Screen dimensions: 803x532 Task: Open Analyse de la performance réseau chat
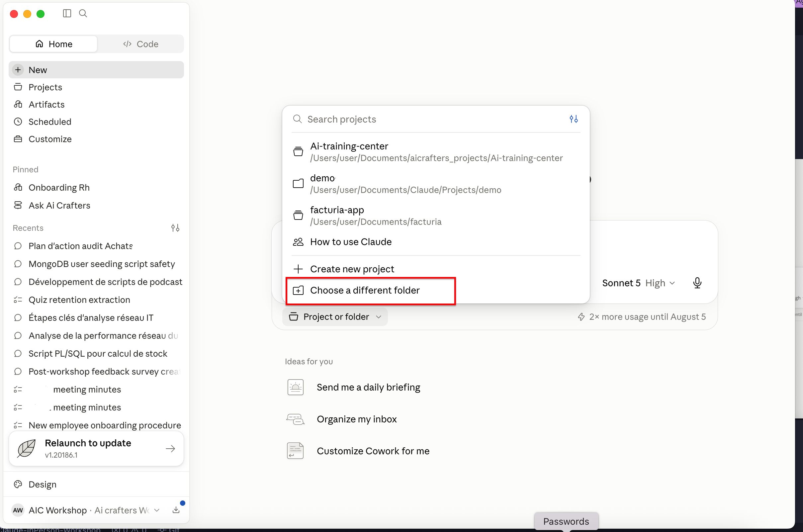point(96,336)
